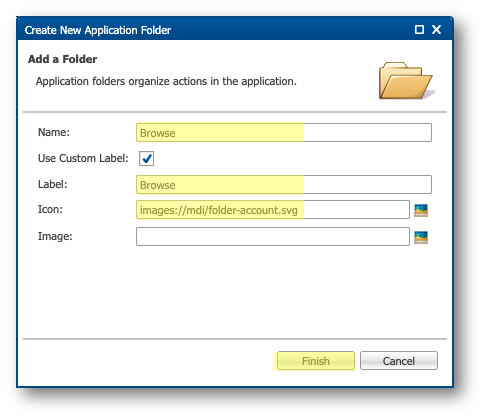Focus the Name field containing Browse
The image size is (485, 419).
[284, 133]
